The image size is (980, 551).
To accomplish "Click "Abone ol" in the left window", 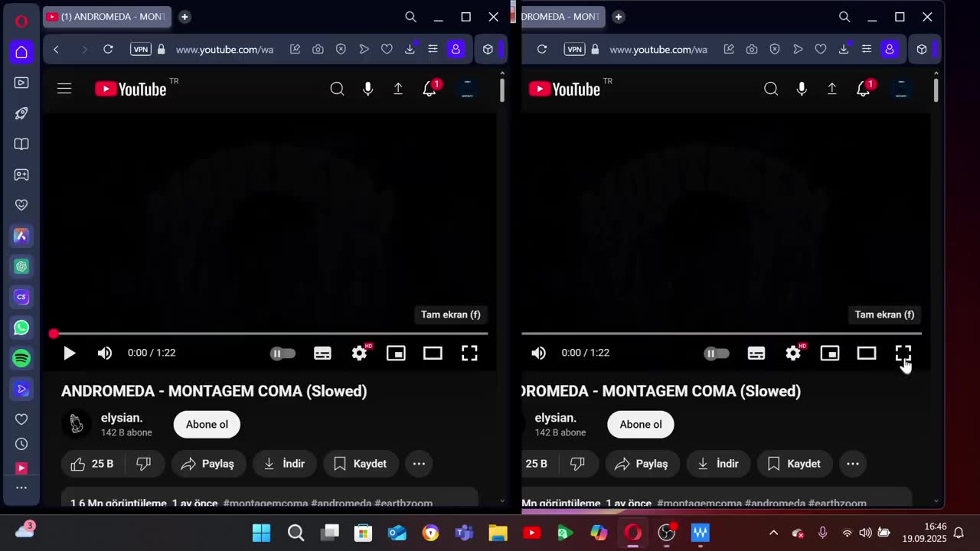I will coord(207,425).
